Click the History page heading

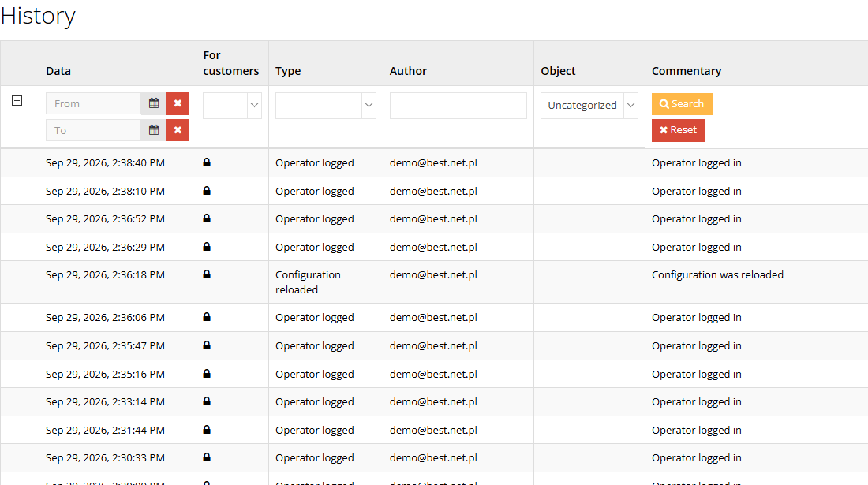pos(38,16)
